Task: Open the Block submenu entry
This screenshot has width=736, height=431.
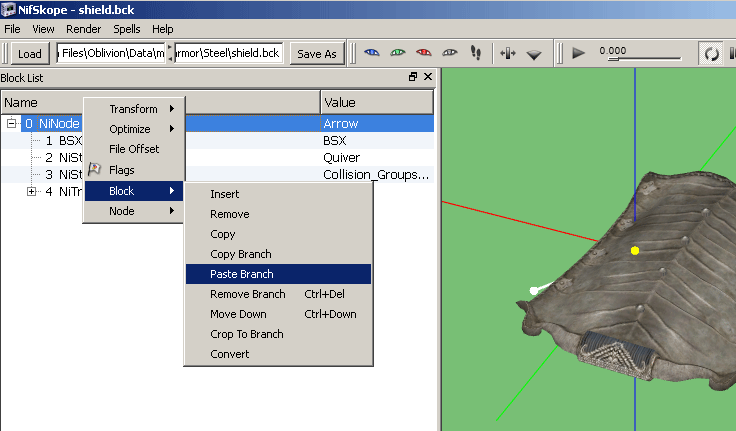Action: tap(134, 191)
